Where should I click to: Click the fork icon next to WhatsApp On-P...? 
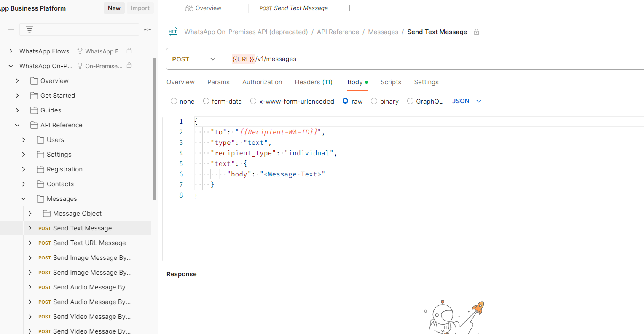click(80, 66)
